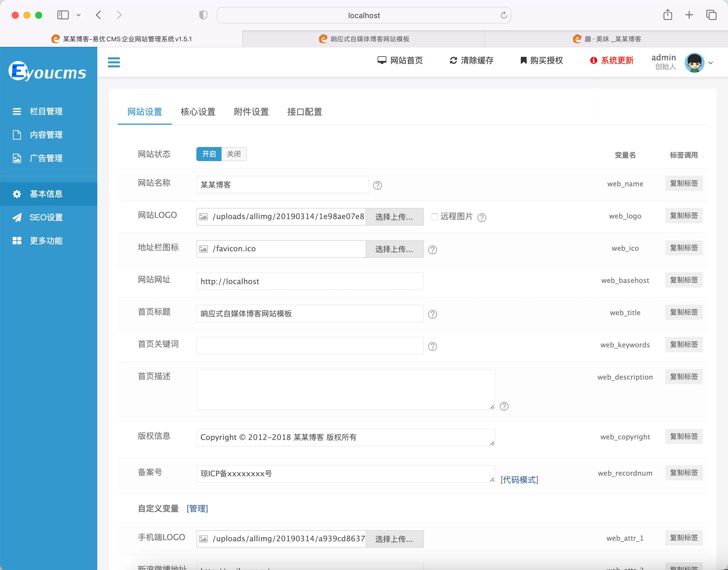Click help icon beside 远程图片 checkbox
The image size is (728, 570).
[482, 218]
